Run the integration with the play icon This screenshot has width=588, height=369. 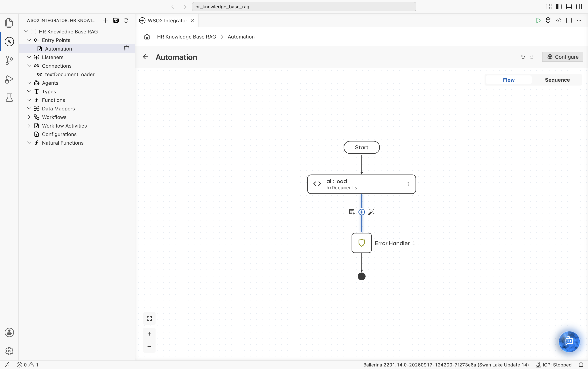coord(538,20)
